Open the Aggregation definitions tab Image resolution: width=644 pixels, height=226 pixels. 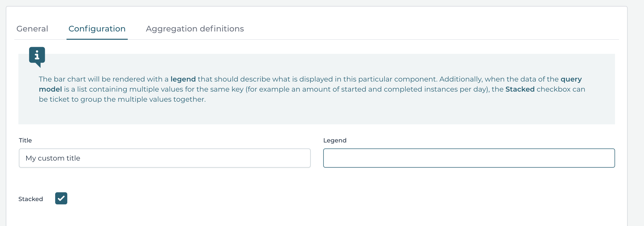click(195, 29)
